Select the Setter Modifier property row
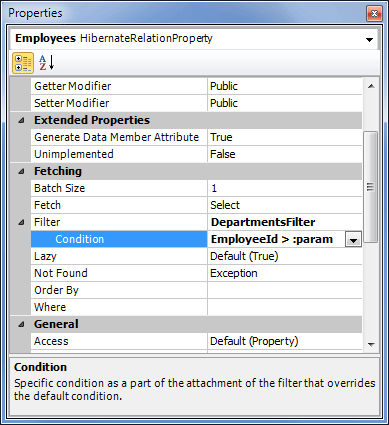The height and width of the screenshot is (425, 389). point(196,103)
